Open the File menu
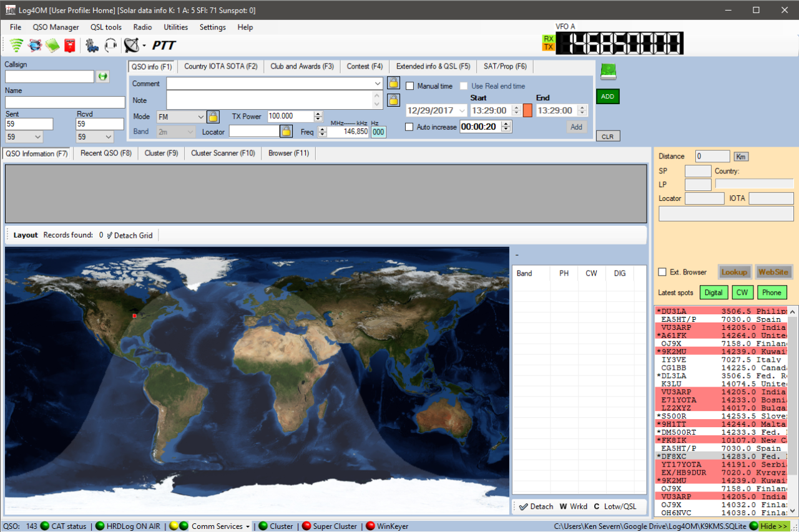This screenshot has width=799, height=532. point(16,27)
